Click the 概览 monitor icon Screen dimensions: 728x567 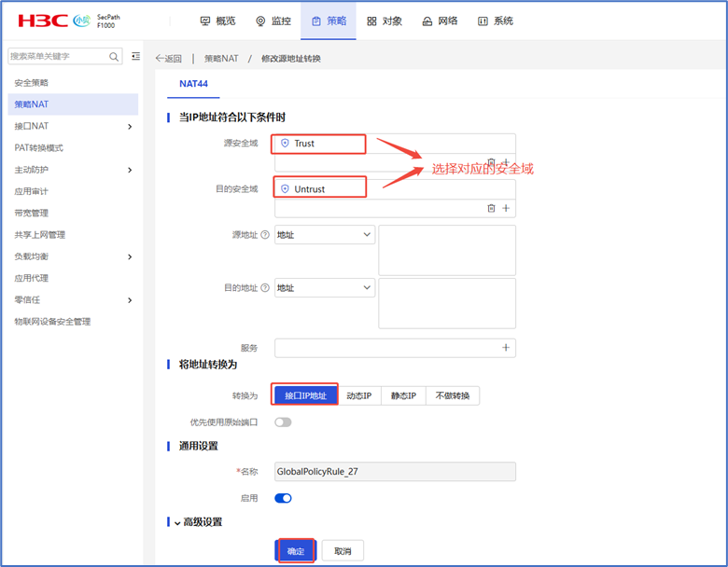coord(204,21)
